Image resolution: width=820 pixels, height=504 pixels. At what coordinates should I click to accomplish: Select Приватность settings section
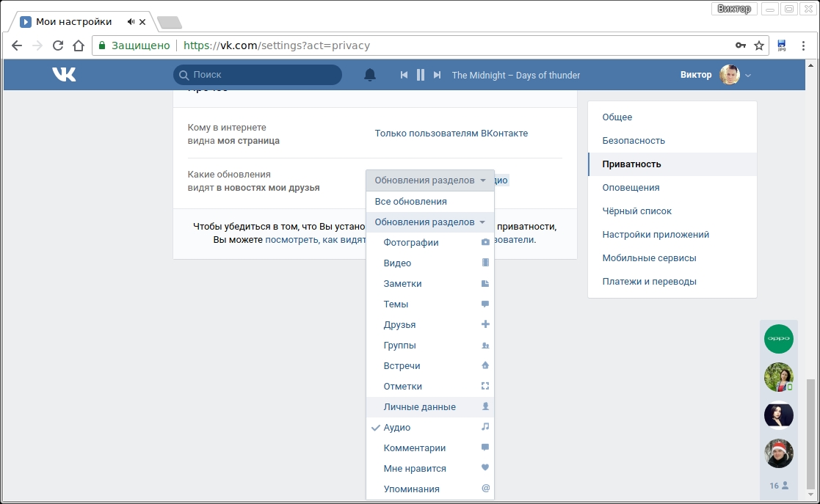(x=672, y=164)
